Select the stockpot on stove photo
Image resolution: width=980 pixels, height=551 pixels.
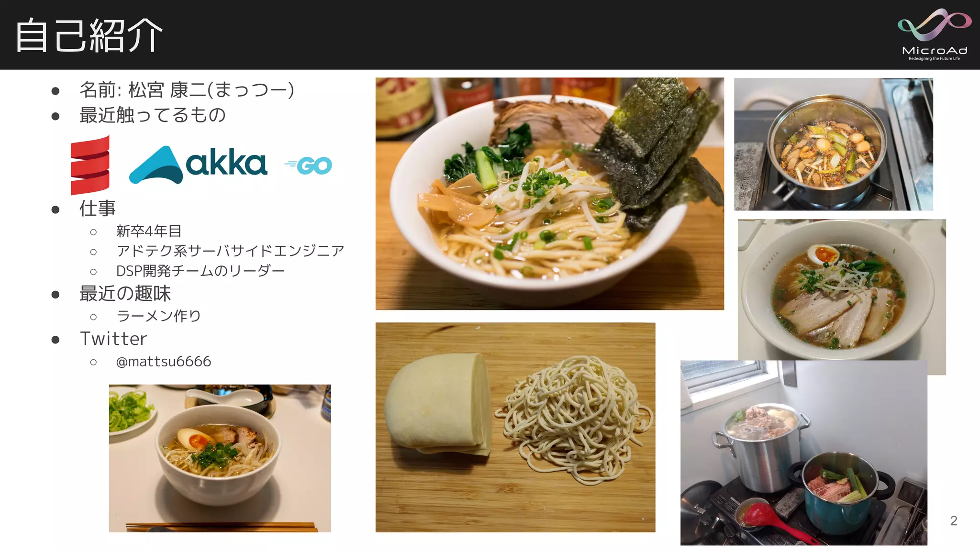[x=804, y=453]
